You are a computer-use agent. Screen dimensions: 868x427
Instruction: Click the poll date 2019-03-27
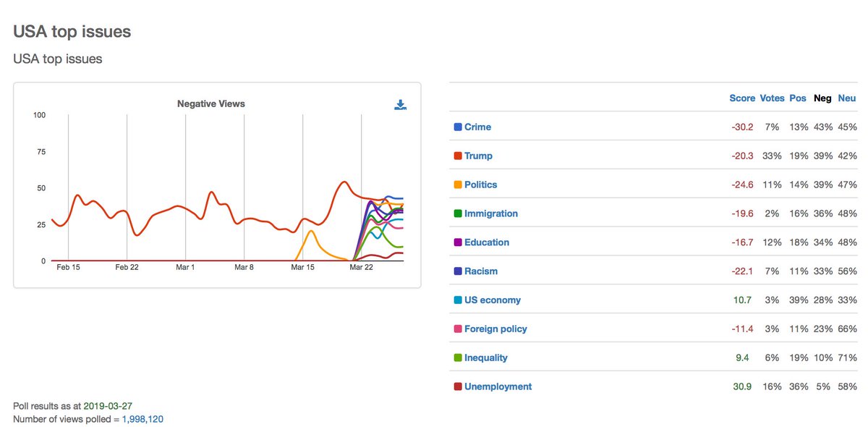pyautogui.click(x=109, y=406)
